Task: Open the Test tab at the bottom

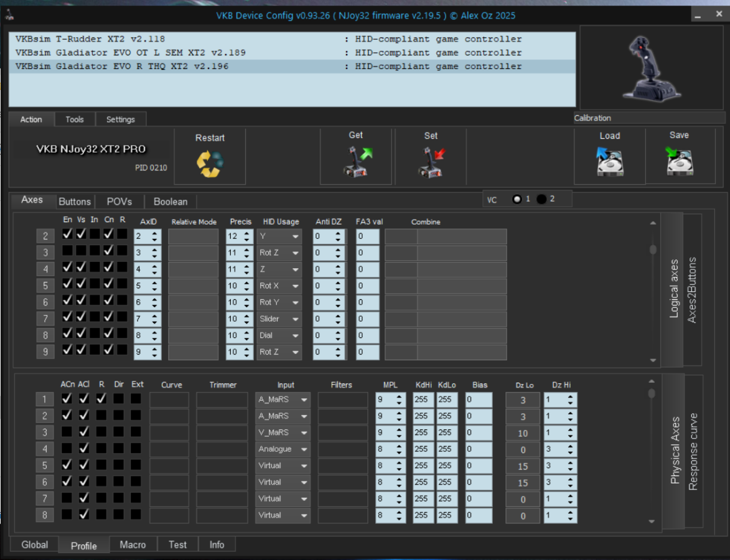Action: pyautogui.click(x=177, y=544)
